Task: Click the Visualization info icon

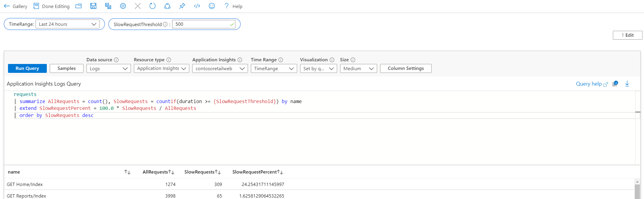Action: click(332, 60)
